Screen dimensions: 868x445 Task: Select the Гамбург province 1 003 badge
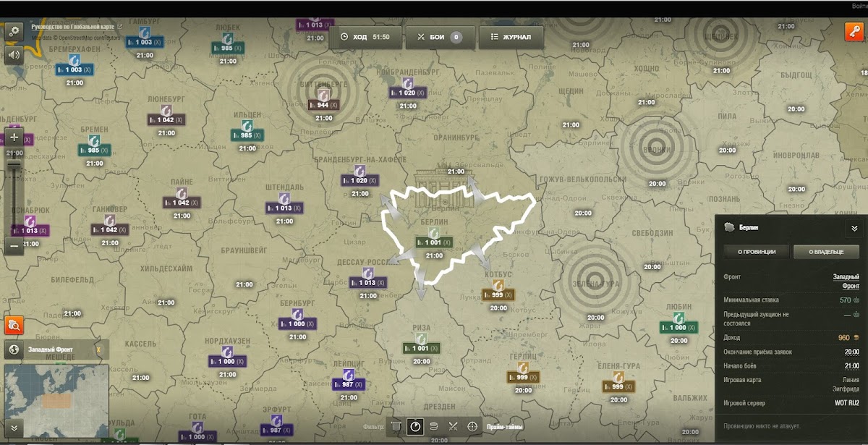coord(145,43)
